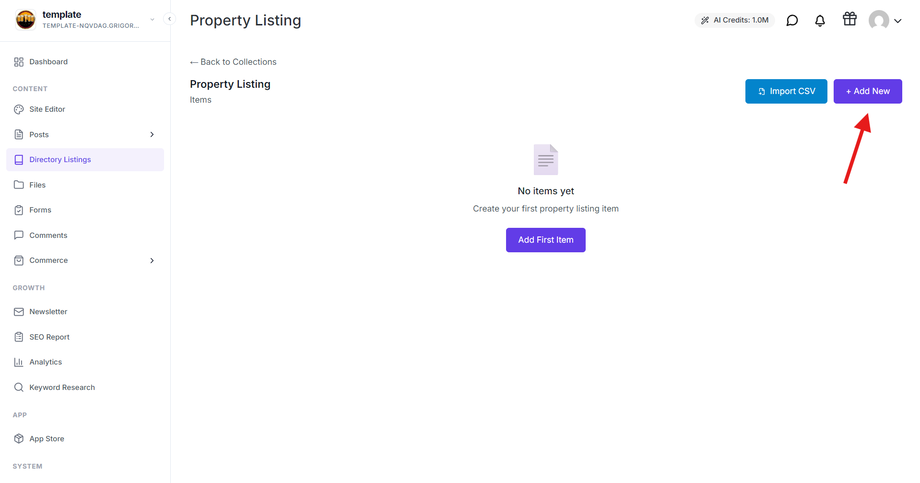The image size is (920, 483).
Task: Expand the Posts submenu chevron
Action: [152, 134]
